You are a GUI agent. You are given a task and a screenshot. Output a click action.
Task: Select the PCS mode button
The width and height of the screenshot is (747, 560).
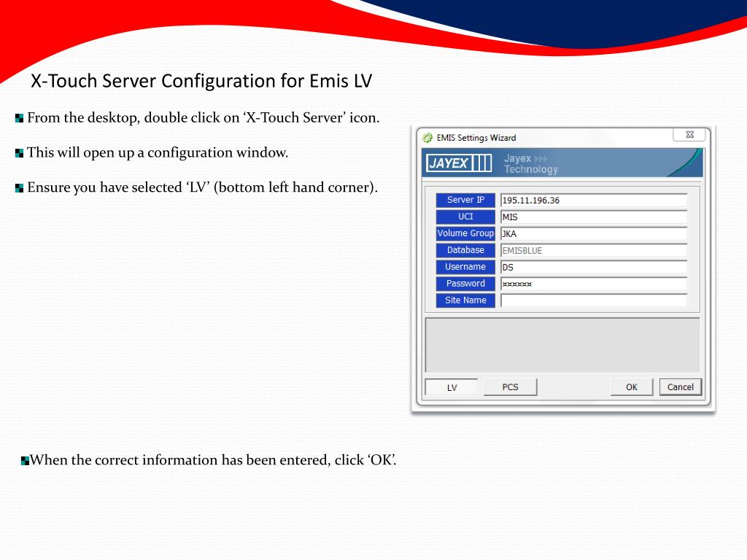point(510,387)
